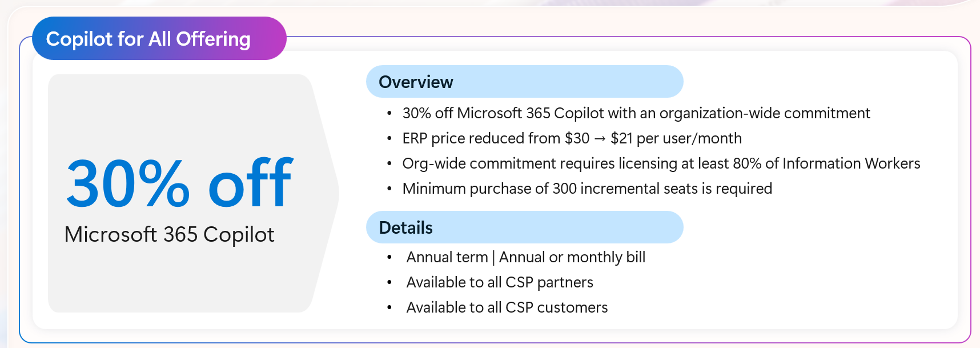Click Microsoft 365 Copilot label under 30% off

pyautogui.click(x=169, y=235)
